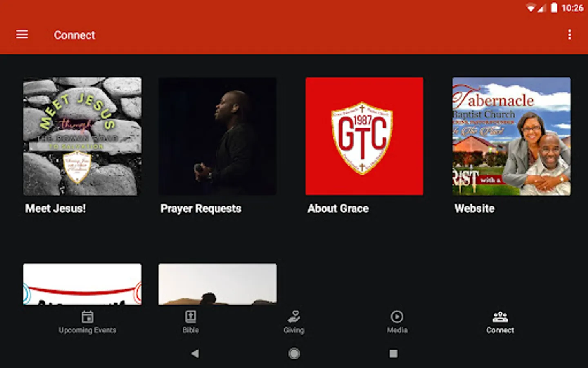
Task: Check the Wi-Fi status icon
Action: [530, 8]
